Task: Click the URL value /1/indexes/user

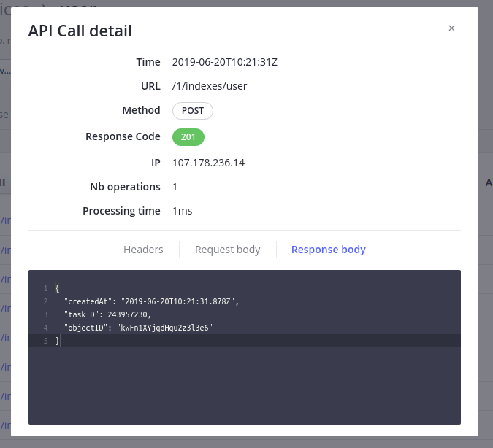Action: [210, 86]
